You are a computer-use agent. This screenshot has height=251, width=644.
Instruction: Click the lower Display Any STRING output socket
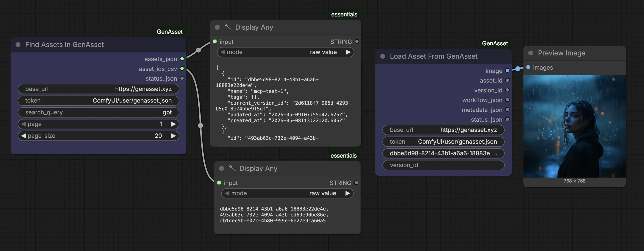(x=356, y=183)
